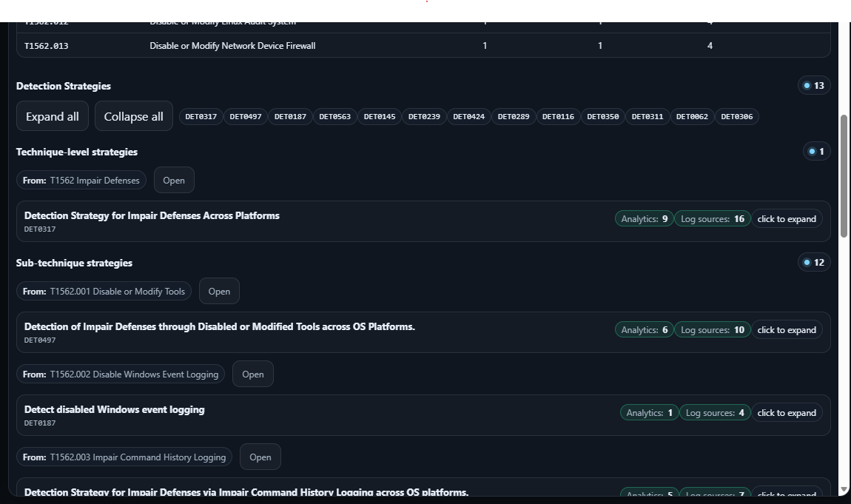851x504 pixels.
Task: Click the Detection Strategies count badge 13
Action: (x=814, y=85)
